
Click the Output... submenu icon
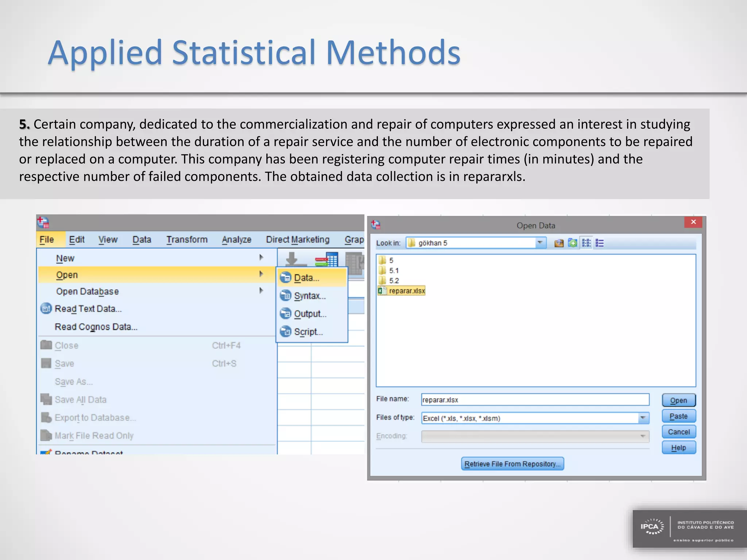(x=286, y=314)
